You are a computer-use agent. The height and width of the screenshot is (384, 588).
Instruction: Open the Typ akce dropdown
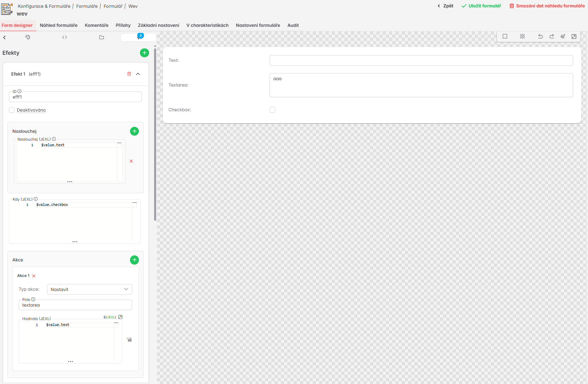[89, 289]
